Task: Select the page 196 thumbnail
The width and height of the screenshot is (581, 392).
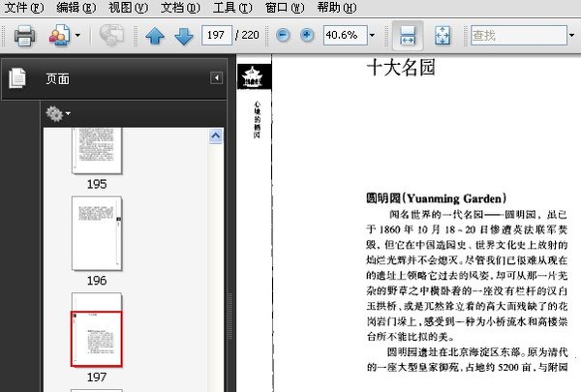Action: 97,233
